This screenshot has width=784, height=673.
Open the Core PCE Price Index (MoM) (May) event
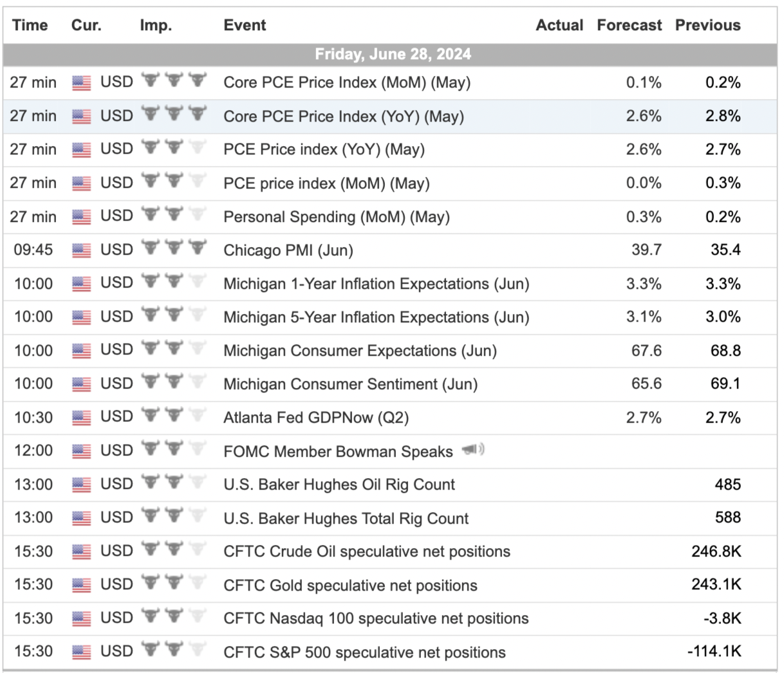(x=347, y=83)
